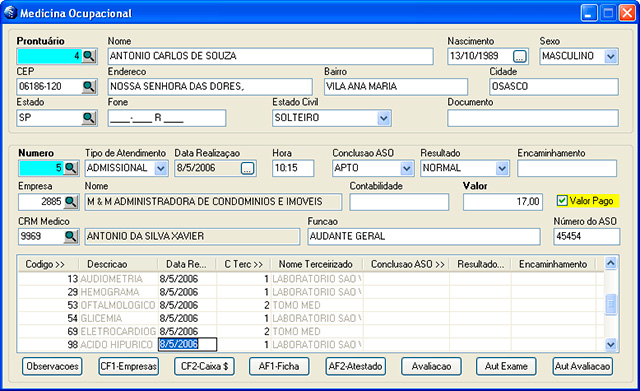Open the Tipo de Atendimento dropdown
The height and width of the screenshot is (391, 640).
(x=161, y=168)
